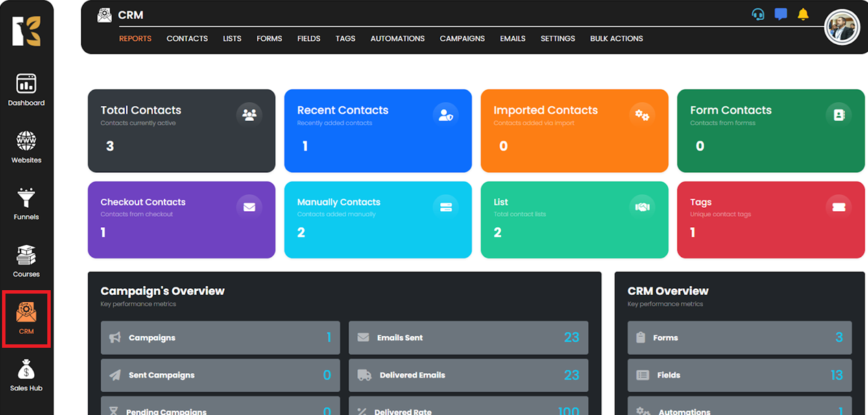The width and height of the screenshot is (868, 415).
Task: Go to Websites in the sidebar
Action: [26, 147]
